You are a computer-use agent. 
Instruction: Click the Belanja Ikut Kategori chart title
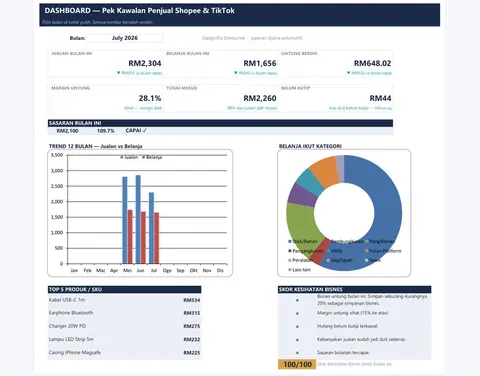point(310,146)
